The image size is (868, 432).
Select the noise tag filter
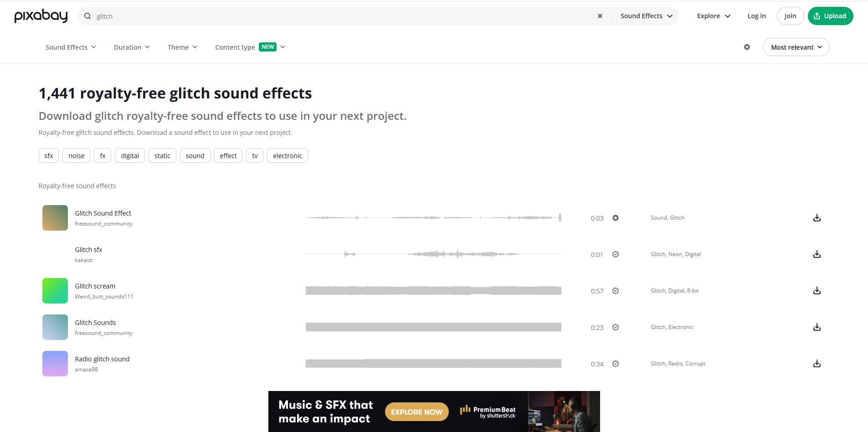coord(76,155)
